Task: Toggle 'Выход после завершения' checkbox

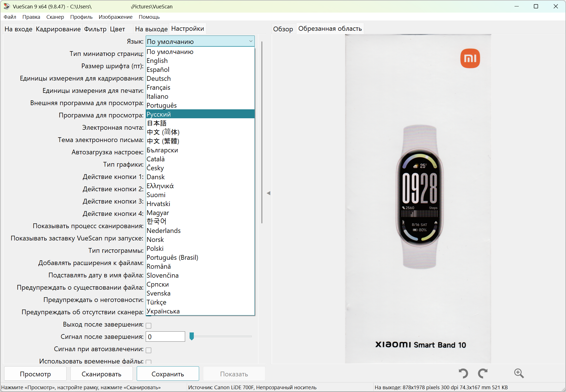Action: point(148,325)
